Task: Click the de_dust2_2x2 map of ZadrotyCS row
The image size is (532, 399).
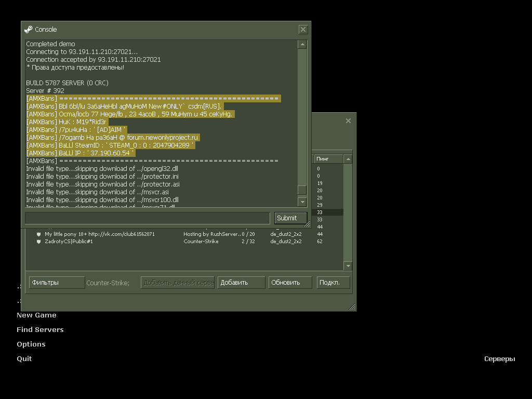Action: 286,242
